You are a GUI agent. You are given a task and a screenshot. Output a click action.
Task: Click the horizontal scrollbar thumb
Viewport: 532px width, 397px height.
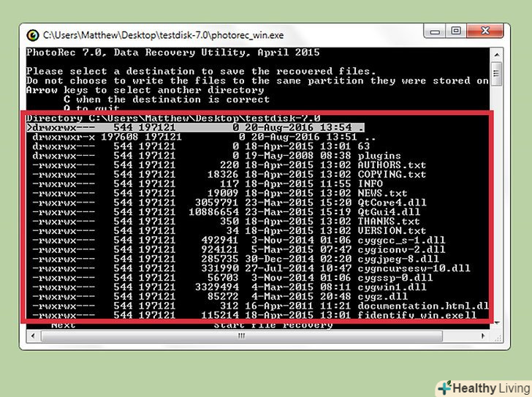click(x=242, y=336)
